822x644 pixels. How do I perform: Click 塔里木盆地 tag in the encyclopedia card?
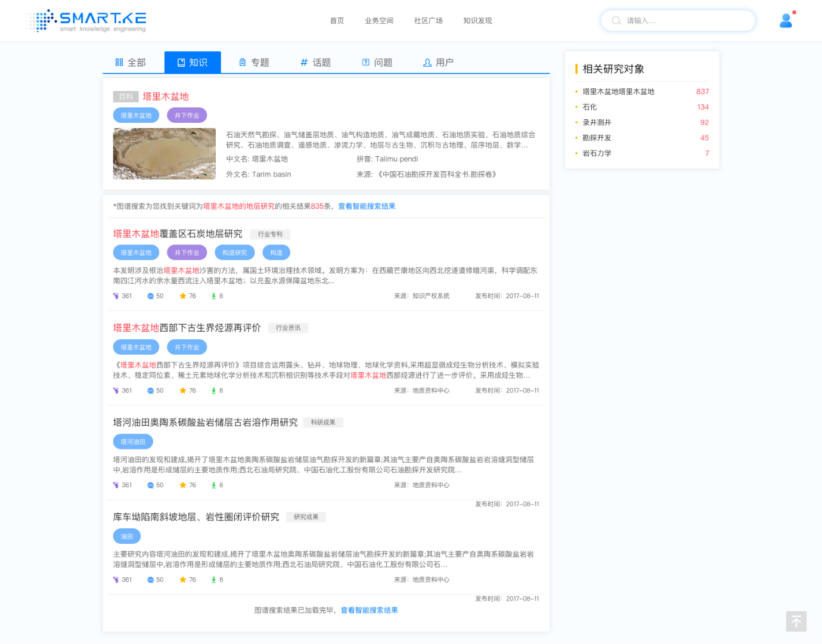pos(136,116)
